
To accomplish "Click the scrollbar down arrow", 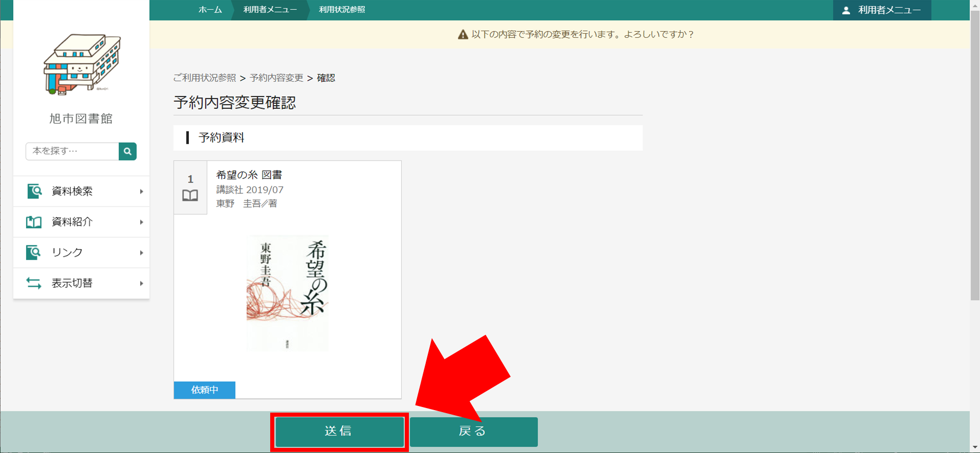I will (x=975, y=448).
